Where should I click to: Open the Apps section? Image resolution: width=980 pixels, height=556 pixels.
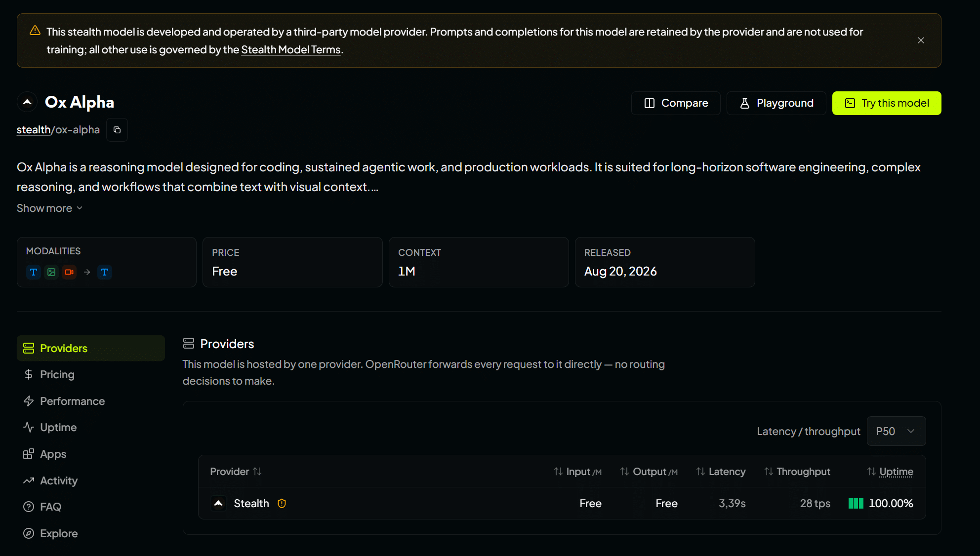[91, 454]
